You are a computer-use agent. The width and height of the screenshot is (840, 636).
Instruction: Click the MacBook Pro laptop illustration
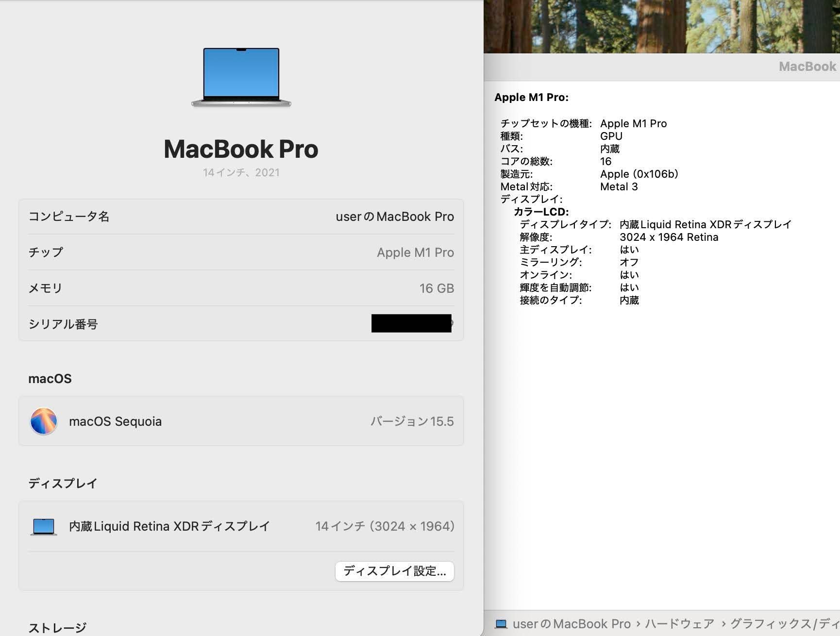point(241,77)
